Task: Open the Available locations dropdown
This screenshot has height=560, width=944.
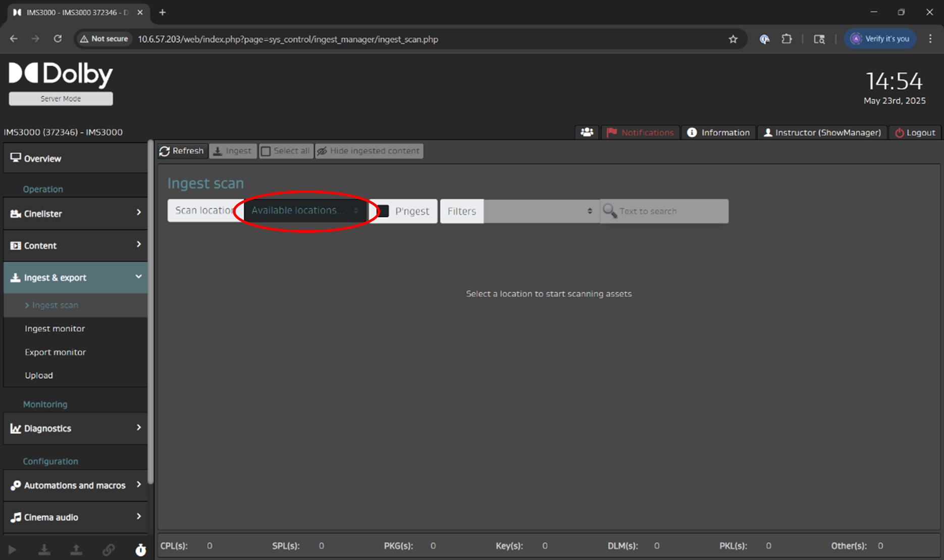Action: tap(305, 210)
